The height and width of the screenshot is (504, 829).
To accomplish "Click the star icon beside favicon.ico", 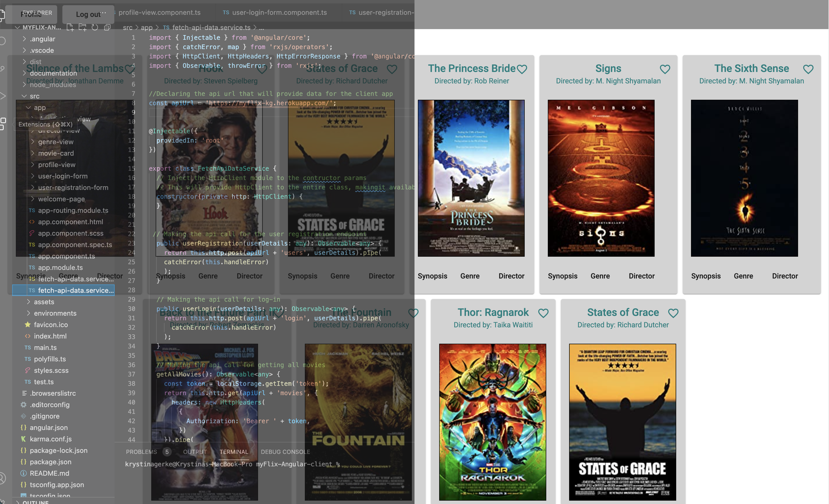I will 28,325.
